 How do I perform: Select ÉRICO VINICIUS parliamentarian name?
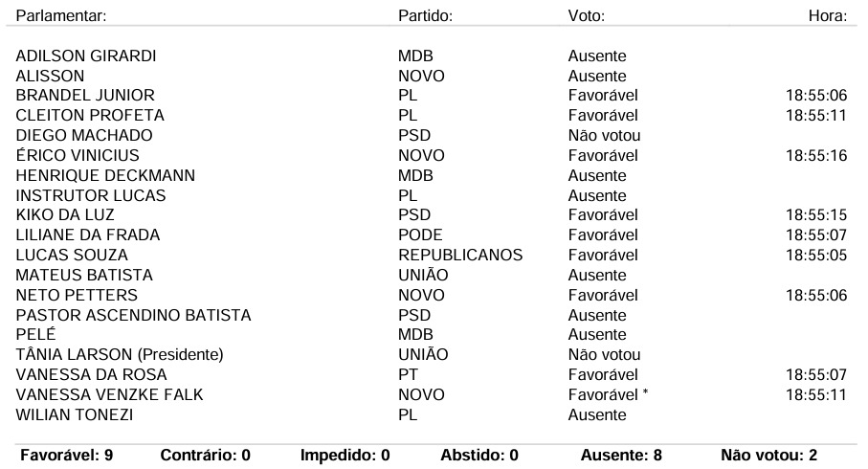(x=78, y=156)
